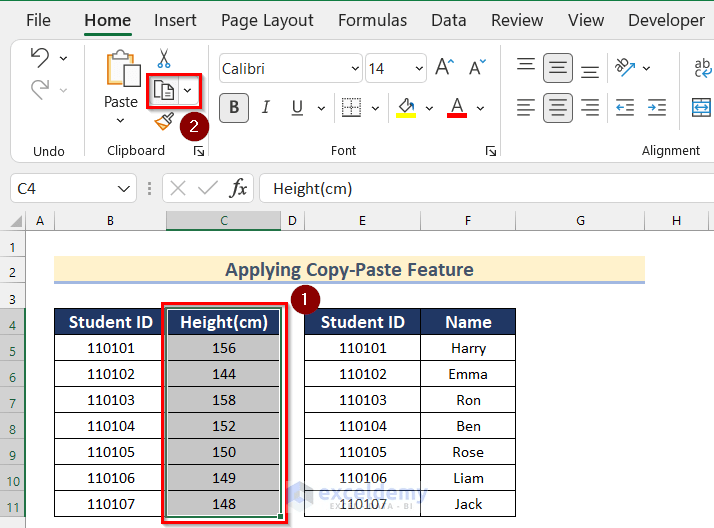Click the Select All corner triangle

(x=16, y=221)
